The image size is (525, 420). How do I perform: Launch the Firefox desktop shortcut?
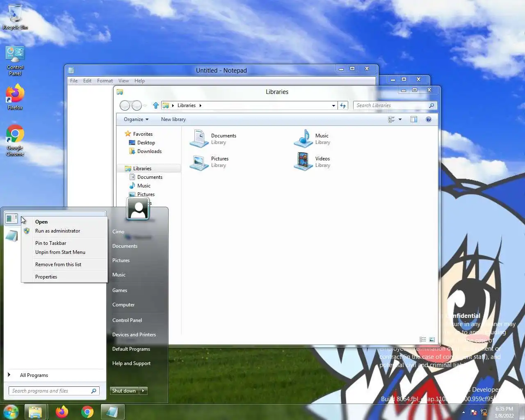point(15,97)
